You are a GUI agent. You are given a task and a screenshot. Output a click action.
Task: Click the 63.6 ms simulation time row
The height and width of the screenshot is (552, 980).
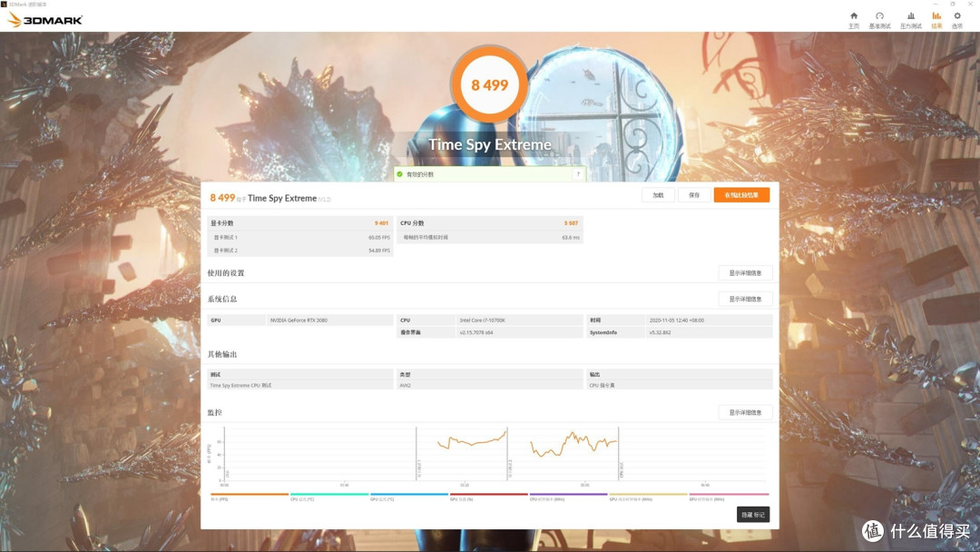[491, 238]
